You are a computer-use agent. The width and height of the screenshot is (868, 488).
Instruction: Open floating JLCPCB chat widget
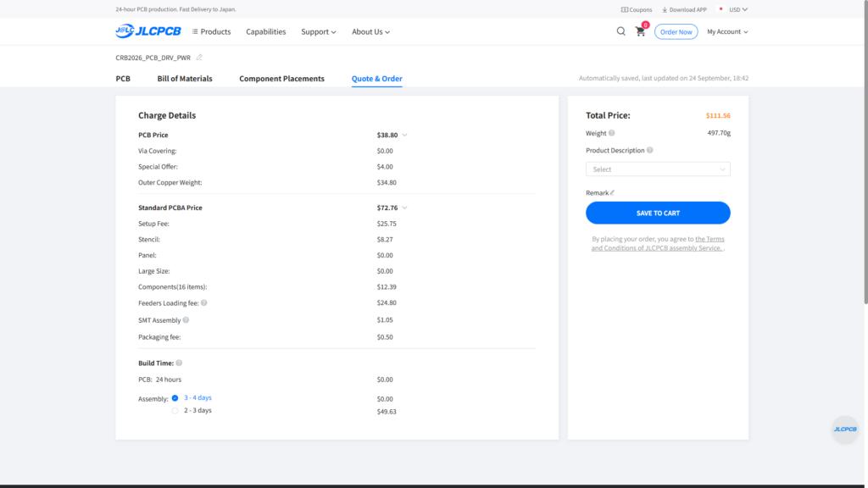point(845,430)
